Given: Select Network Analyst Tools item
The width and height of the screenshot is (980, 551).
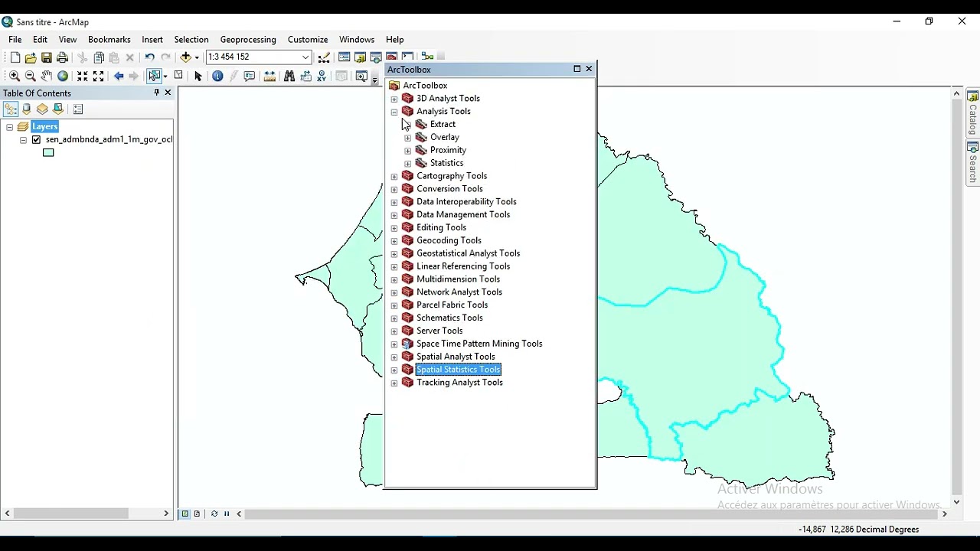Looking at the screenshot, I should pos(459,292).
